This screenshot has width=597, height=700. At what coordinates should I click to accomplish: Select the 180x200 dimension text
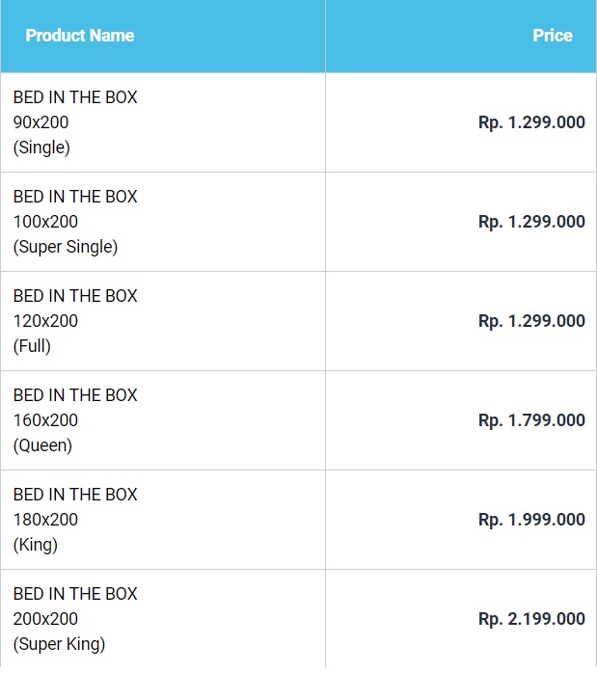[45, 520]
